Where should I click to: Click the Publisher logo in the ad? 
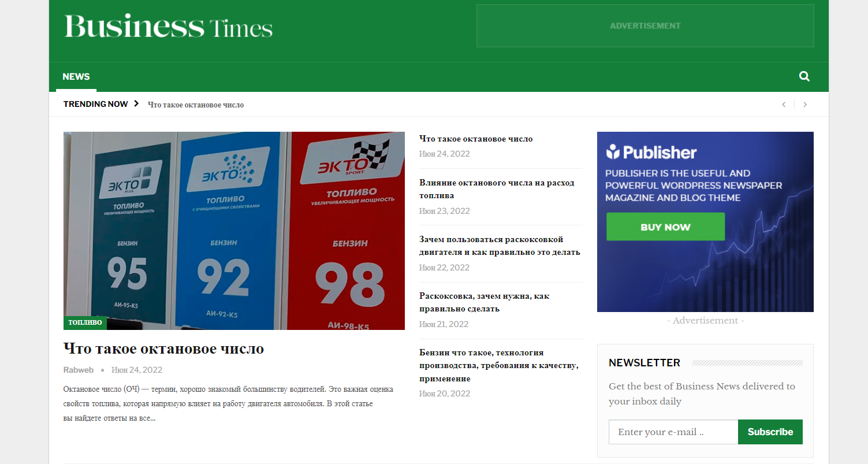point(651,153)
